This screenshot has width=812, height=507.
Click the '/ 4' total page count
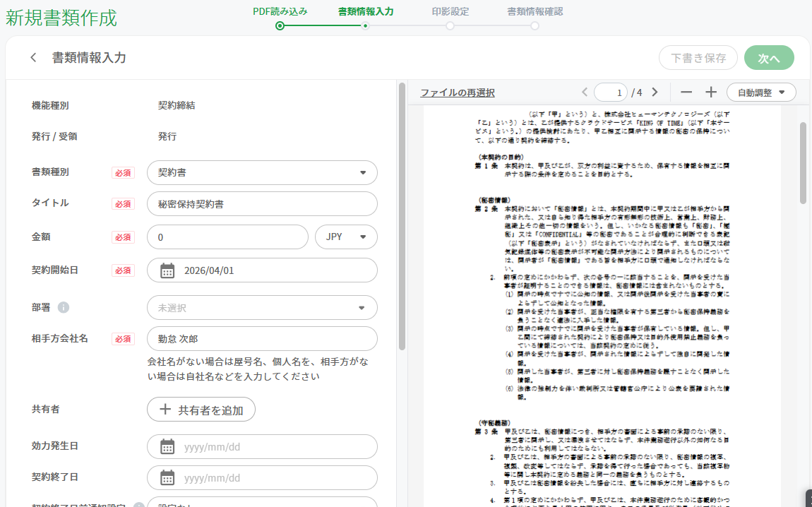637,93
